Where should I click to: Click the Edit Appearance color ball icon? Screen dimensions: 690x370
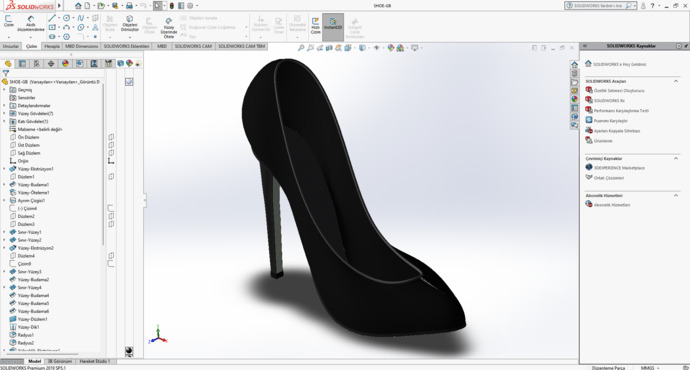(x=391, y=48)
